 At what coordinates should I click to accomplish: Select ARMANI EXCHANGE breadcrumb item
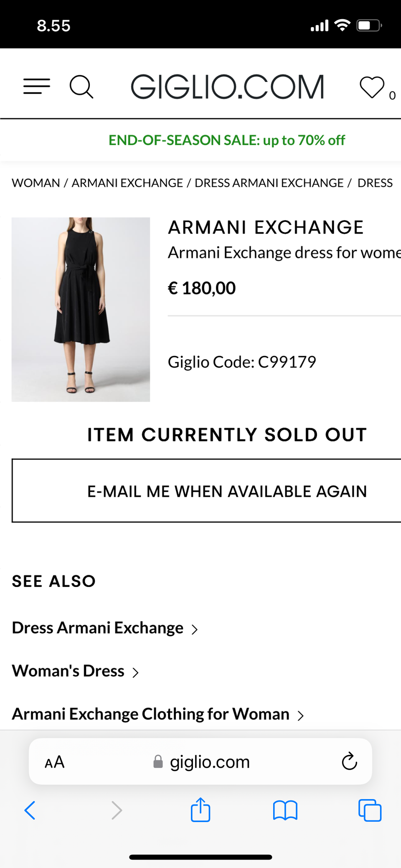pos(127,183)
